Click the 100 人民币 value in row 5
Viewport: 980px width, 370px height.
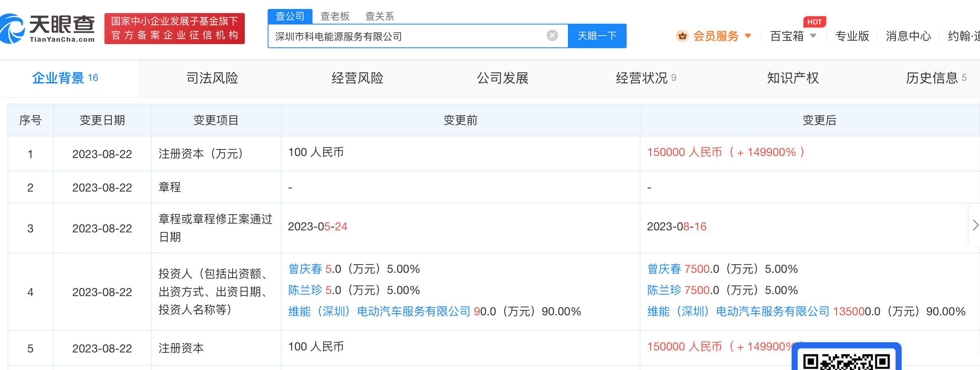tap(316, 347)
